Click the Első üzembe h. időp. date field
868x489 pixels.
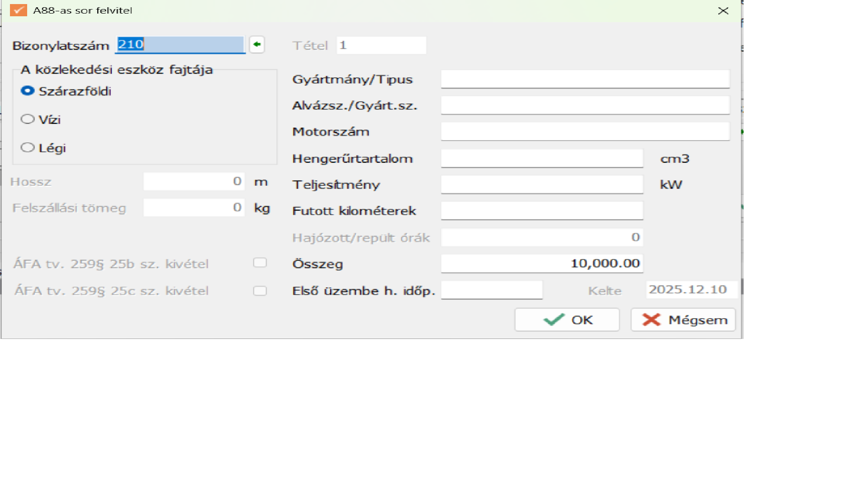[491, 290]
